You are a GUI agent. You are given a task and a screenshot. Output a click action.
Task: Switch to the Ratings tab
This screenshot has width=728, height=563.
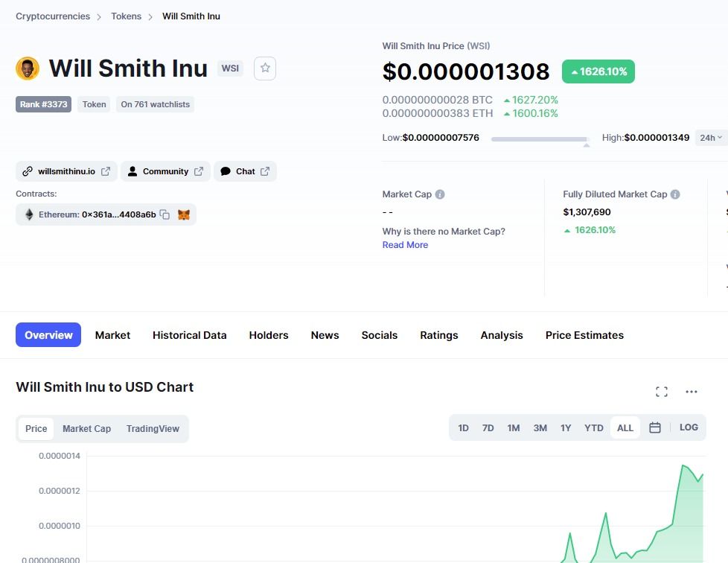pyautogui.click(x=438, y=335)
